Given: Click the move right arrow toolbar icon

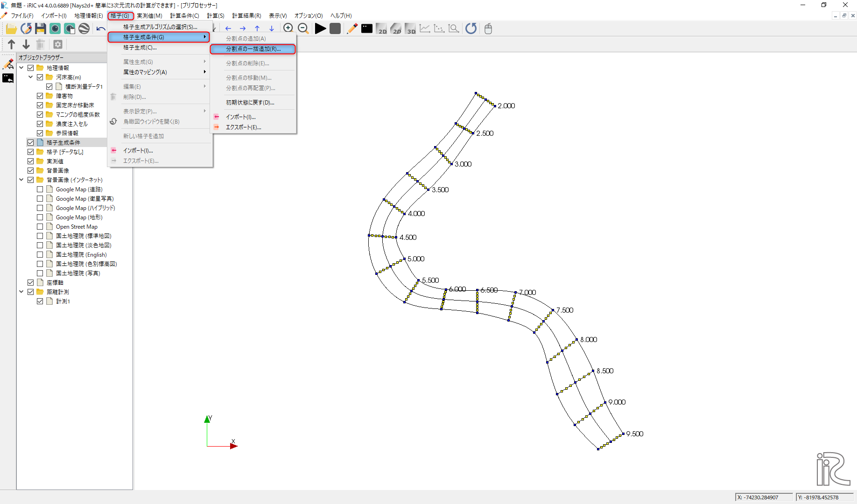Looking at the screenshot, I should click(243, 29).
